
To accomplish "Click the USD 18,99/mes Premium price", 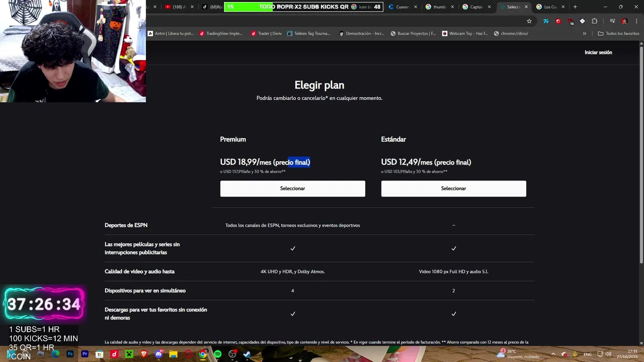I will pos(265,162).
